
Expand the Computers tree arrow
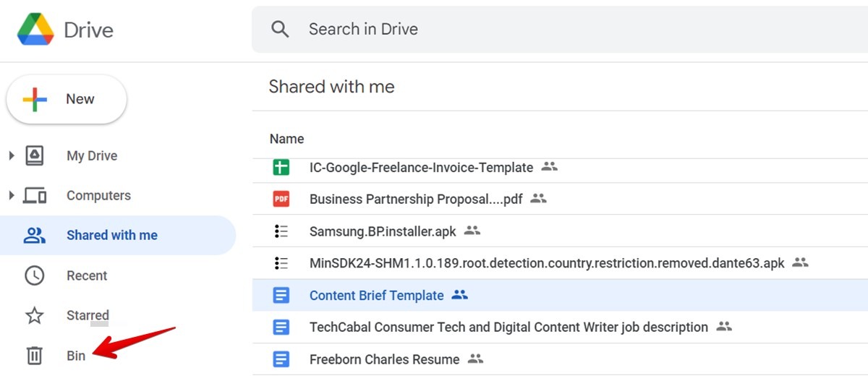pyautogui.click(x=11, y=195)
